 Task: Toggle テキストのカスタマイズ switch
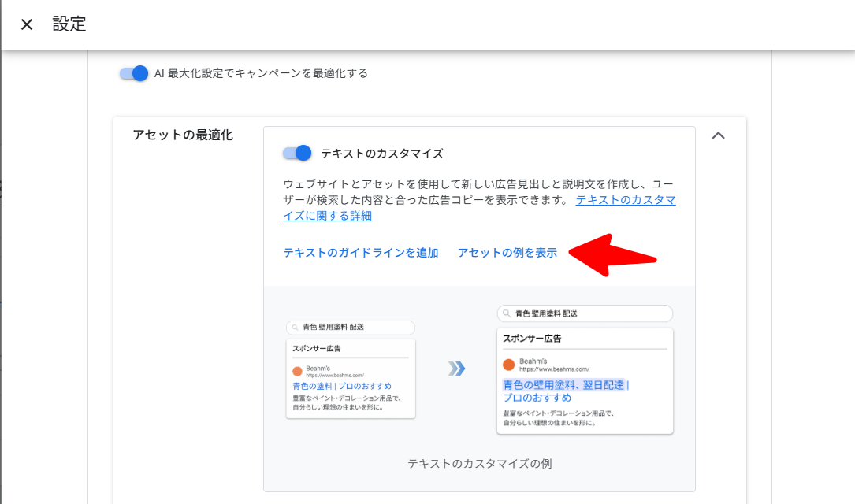[296, 153]
